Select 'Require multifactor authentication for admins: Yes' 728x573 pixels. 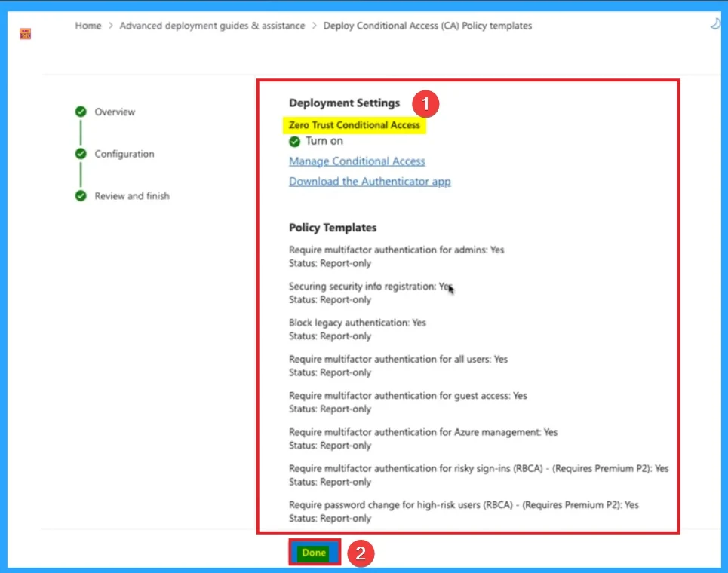397,250
